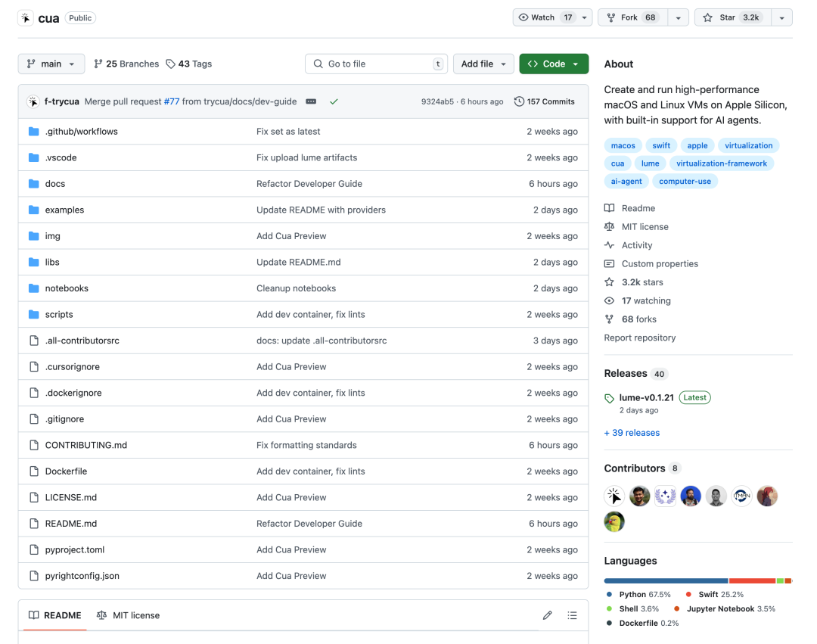Open the .github/workflows folder icon
Image resolution: width=817 pixels, height=644 pixels.
(34, 132)
